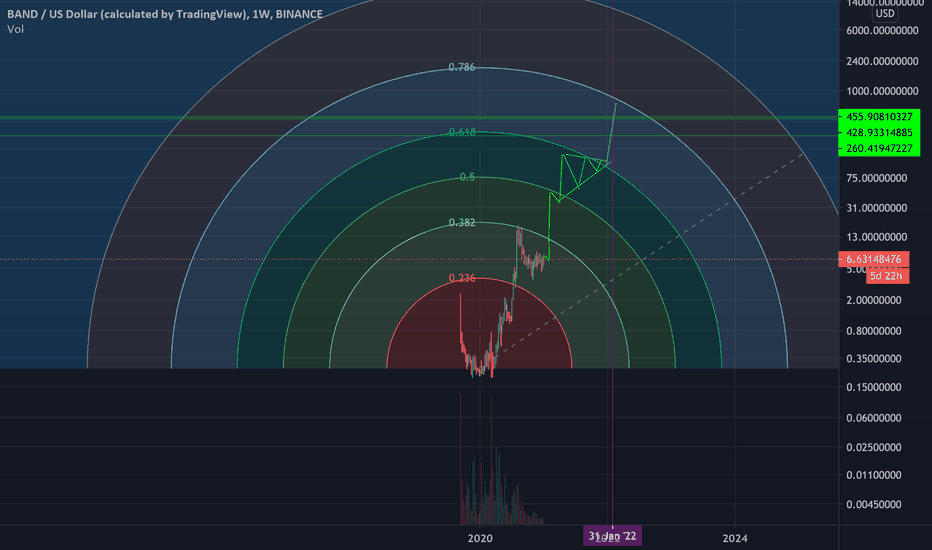The width and height of the screenshot is (932, 550).
Task: Click the 0.01100000 price axis value
Action: tap(874, 475)
